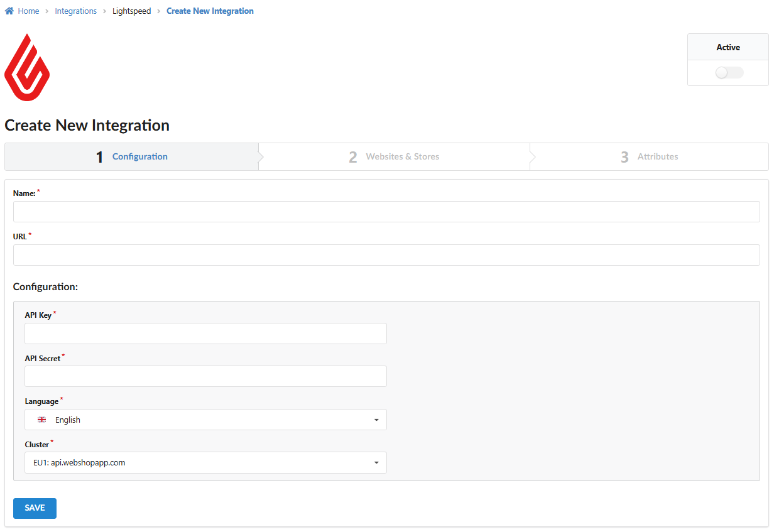Click the Home icon in breadcrumb
The image size is (774, 532).
tap(9, 11)
